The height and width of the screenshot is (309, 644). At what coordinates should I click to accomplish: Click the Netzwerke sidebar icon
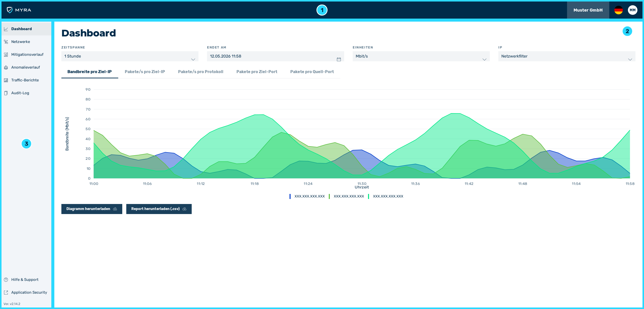6,42
